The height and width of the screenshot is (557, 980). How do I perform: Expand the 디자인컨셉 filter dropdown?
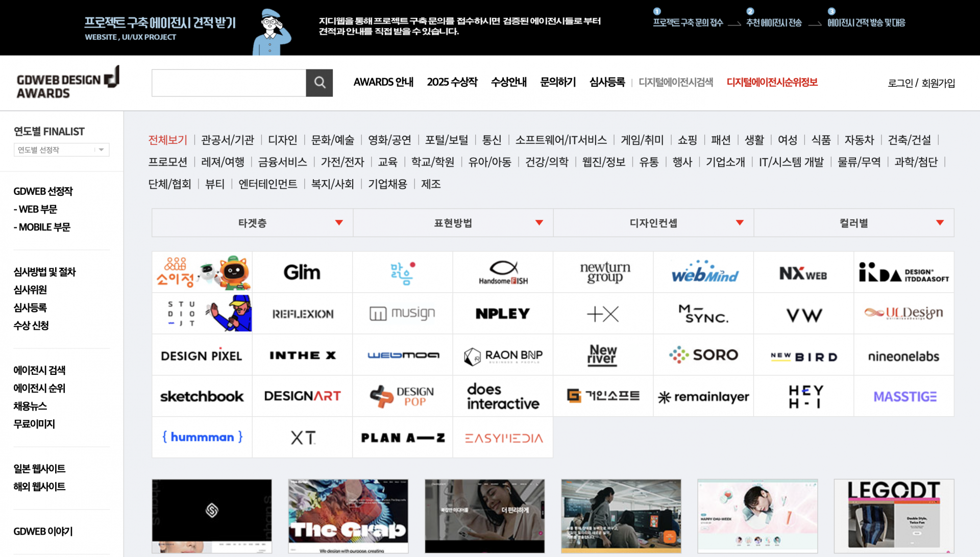pos(653,223)
